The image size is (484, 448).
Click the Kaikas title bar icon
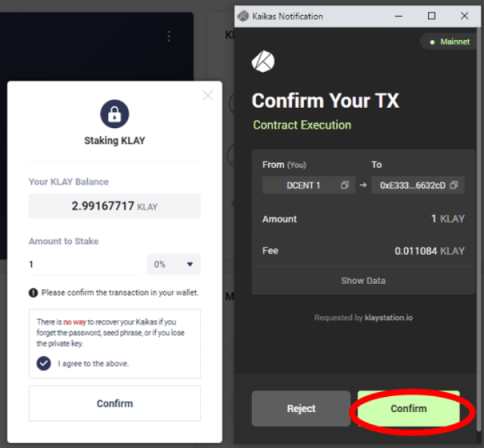click(243, 16)
